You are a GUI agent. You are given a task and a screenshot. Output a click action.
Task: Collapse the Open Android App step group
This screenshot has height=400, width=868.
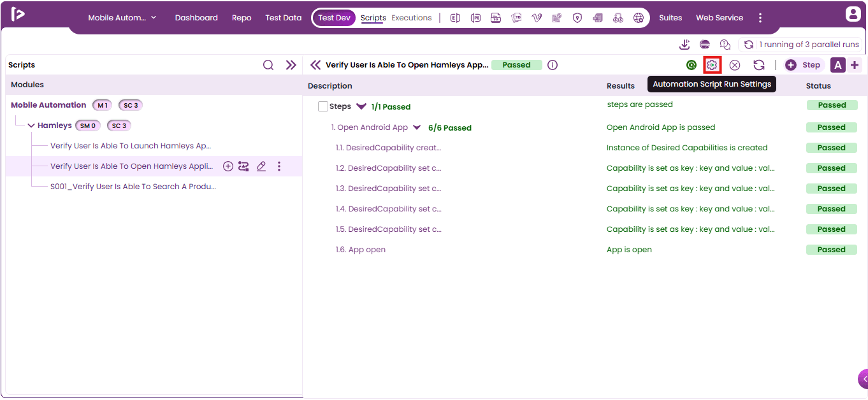(417, 127)
